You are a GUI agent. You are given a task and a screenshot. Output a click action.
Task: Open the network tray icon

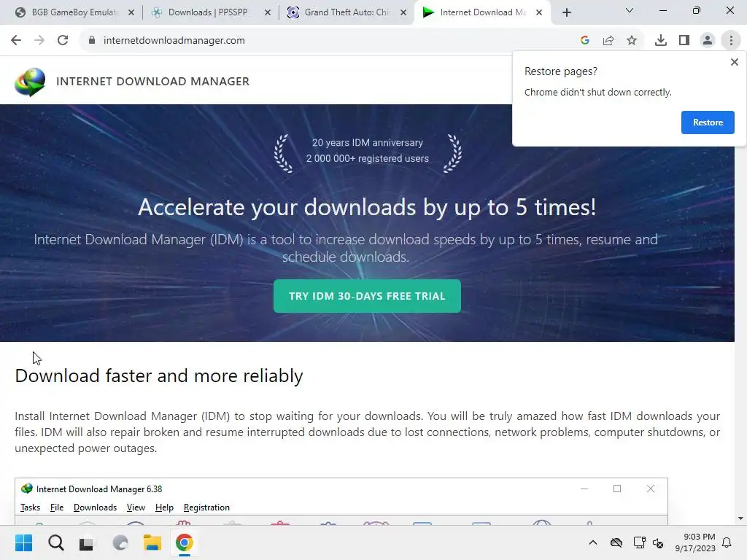[639, 542]
